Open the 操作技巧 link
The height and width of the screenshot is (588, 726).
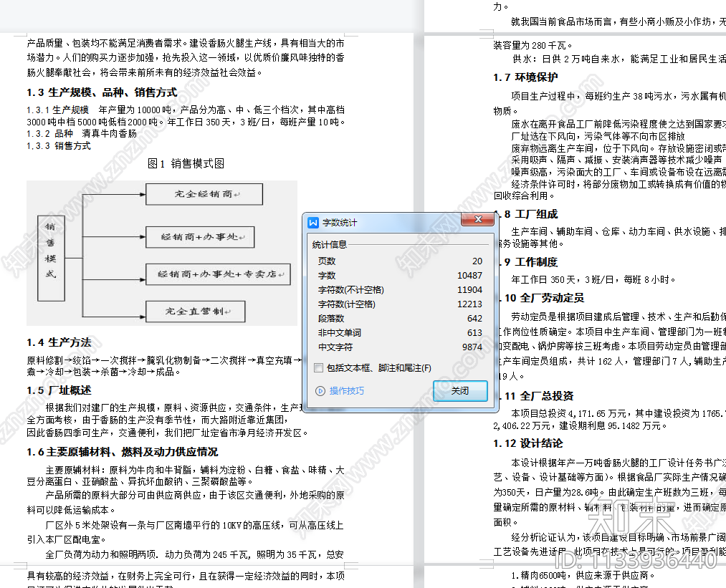point(347,391)
